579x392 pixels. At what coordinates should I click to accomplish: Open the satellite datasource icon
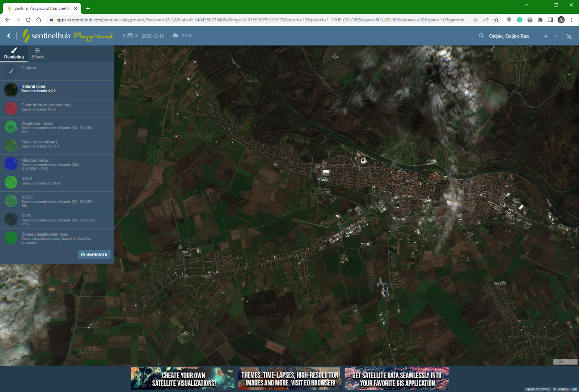click(x=569, y=37)
